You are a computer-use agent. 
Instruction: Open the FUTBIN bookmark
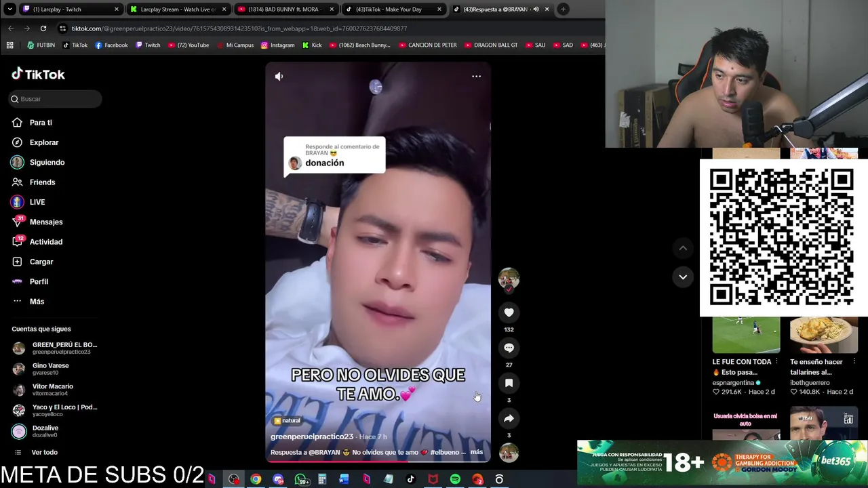pos(41,45)
